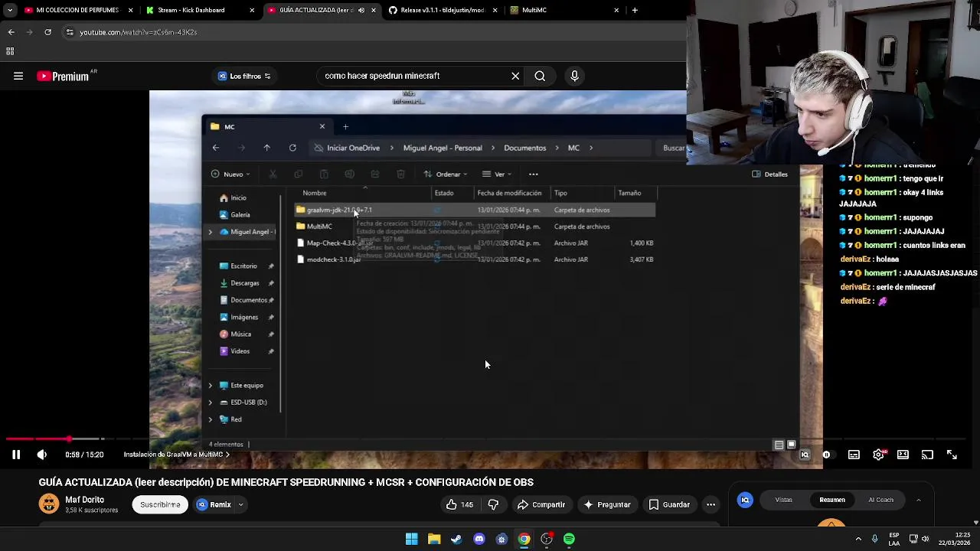Enter fullscreen video mode
The image size is (980, 551).
click(x=952, y=455)
